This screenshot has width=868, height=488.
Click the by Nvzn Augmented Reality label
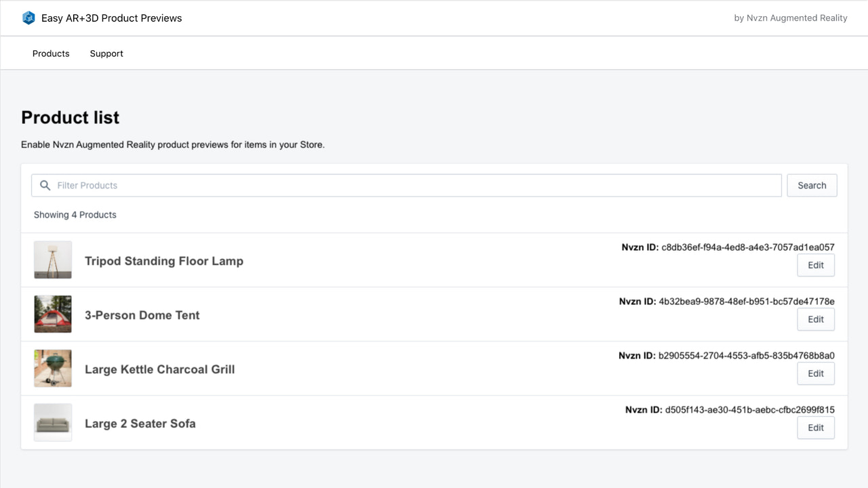[790, 18]
